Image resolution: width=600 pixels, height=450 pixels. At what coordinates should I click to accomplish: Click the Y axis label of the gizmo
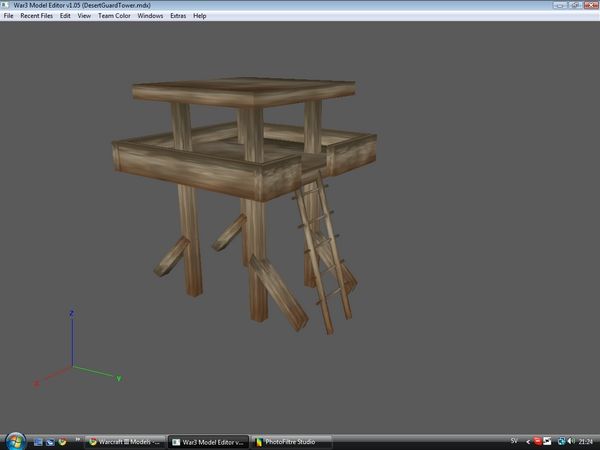119,378
